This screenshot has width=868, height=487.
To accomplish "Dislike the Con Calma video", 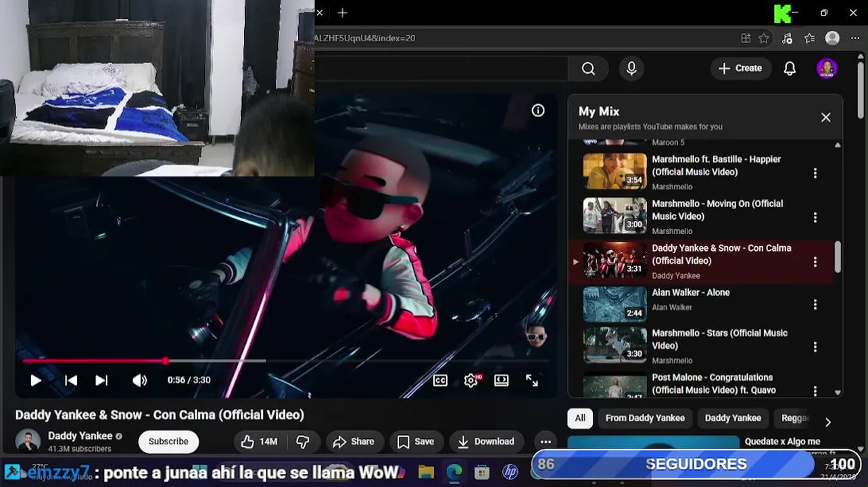I will [304, 442].
